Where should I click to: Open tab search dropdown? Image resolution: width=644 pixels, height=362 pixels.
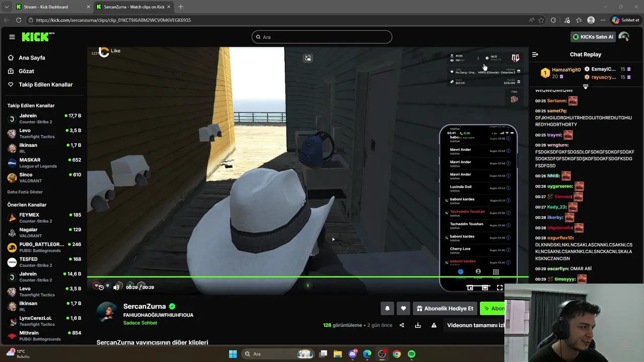click(x=7, y=7)
